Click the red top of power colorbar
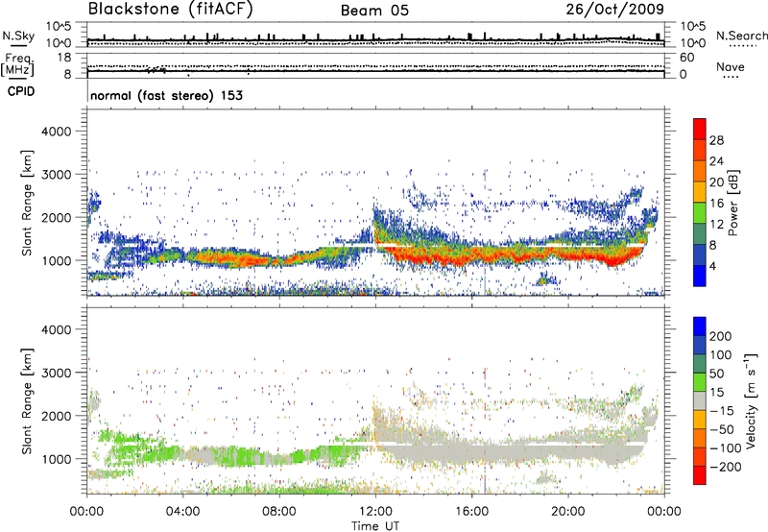Viewport: 768px width, 532px height. point(700,130)
